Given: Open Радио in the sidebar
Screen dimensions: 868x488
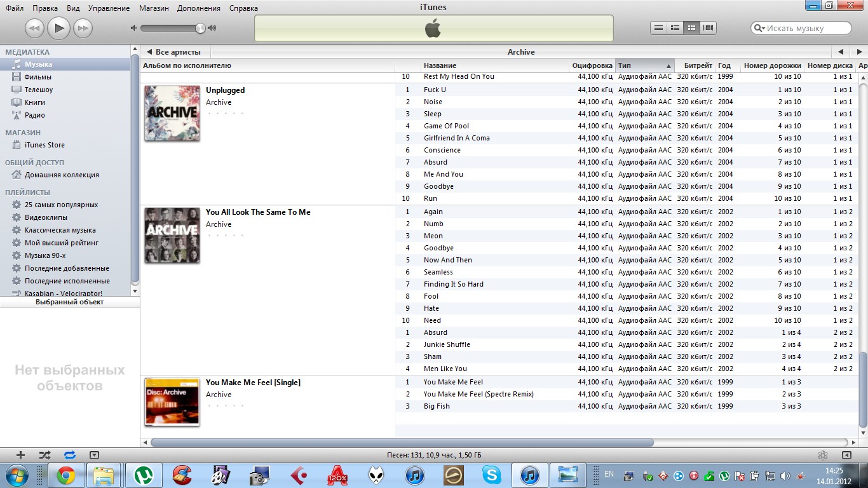Looking at the screenshot, I should coord(35,115).
